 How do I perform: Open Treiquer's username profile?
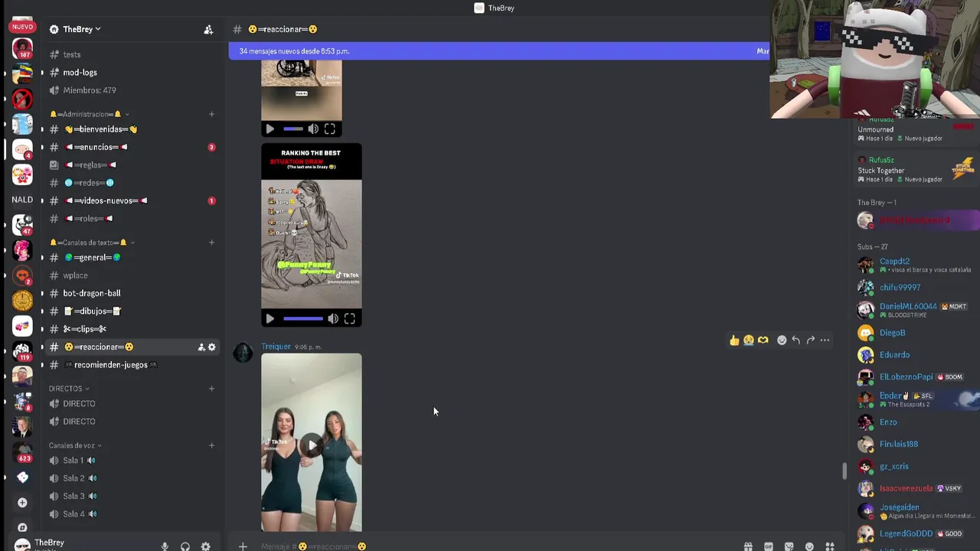pyautogui.click(x=276, y=347)
